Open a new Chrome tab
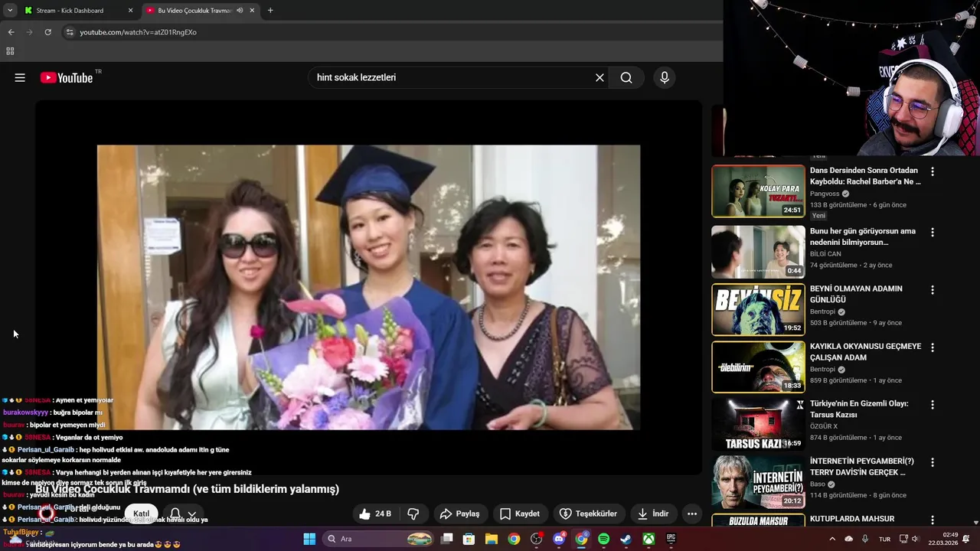Viewport: 980px width, 551px height. click(x=270, y=11)
